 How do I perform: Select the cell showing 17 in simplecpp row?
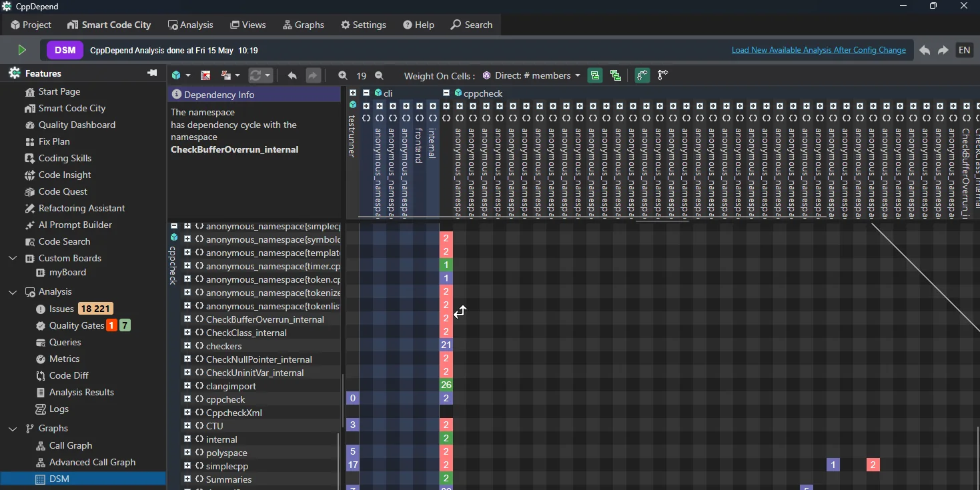tap(353, 465)
